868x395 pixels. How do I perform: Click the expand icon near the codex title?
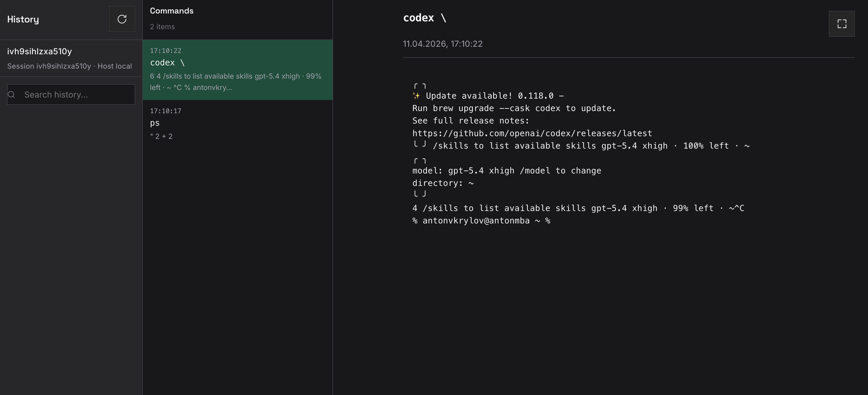click(842, 24)
